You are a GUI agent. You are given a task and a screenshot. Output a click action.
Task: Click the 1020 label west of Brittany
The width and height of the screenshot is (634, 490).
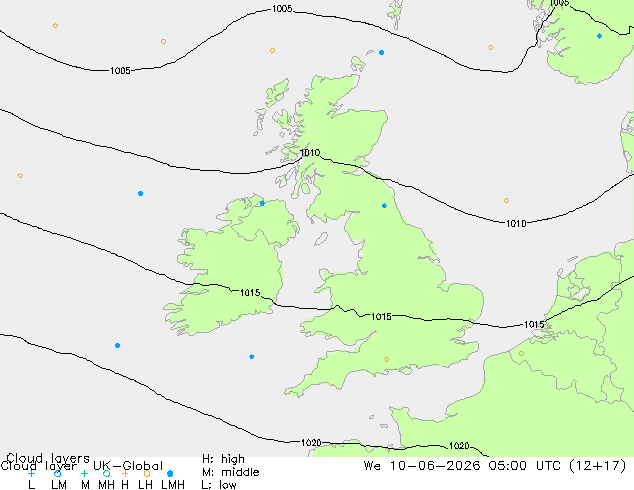click(x=311, y=443)
